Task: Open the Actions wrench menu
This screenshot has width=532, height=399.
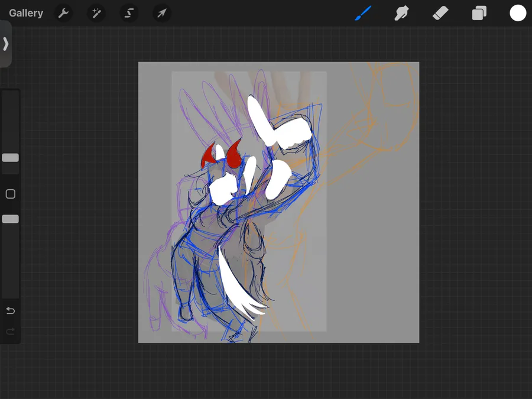Action: tap(63, 13)
